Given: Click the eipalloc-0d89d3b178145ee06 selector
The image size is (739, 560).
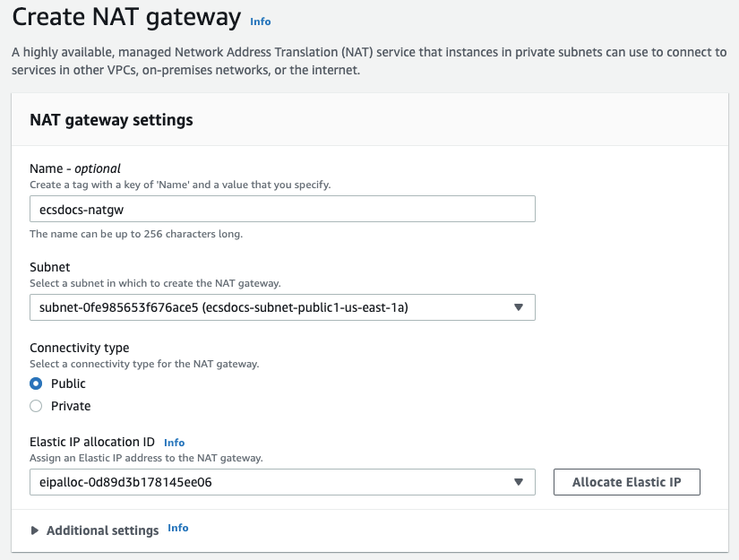Looking at the screenshot, I should (x=280, y=481).
